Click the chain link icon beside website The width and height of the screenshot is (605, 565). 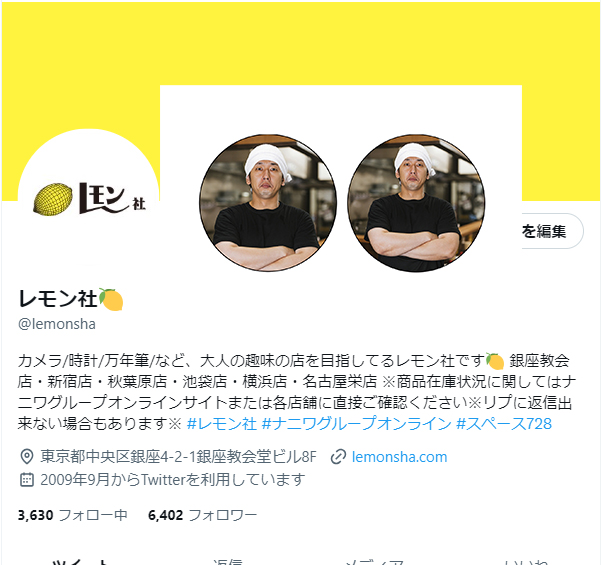(338, 457)
